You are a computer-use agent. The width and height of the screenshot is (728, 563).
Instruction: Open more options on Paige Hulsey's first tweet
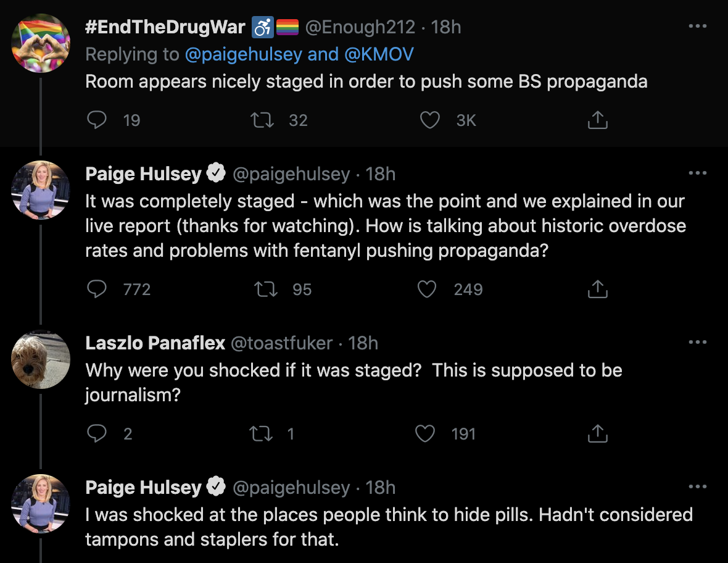pos(697,173)
